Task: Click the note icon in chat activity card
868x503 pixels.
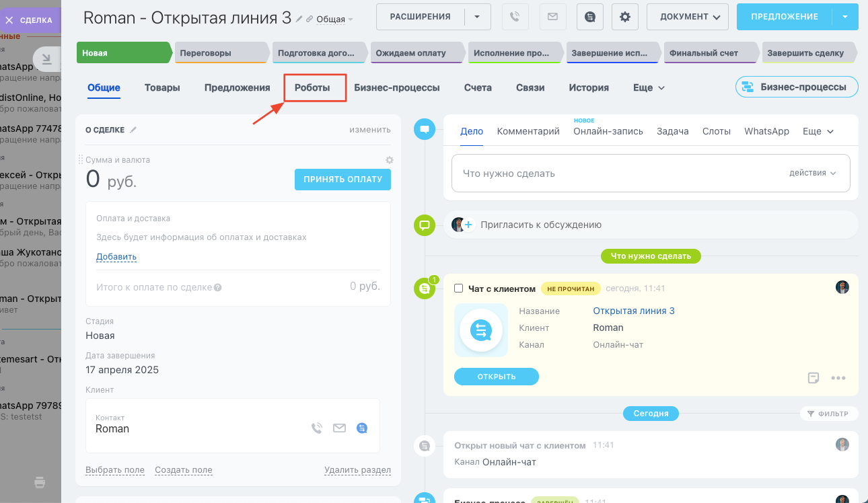Action: 813,378
